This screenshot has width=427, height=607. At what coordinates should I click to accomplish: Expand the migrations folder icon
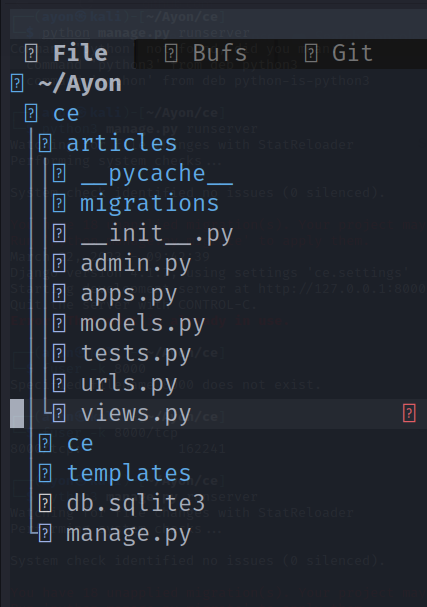59,203
